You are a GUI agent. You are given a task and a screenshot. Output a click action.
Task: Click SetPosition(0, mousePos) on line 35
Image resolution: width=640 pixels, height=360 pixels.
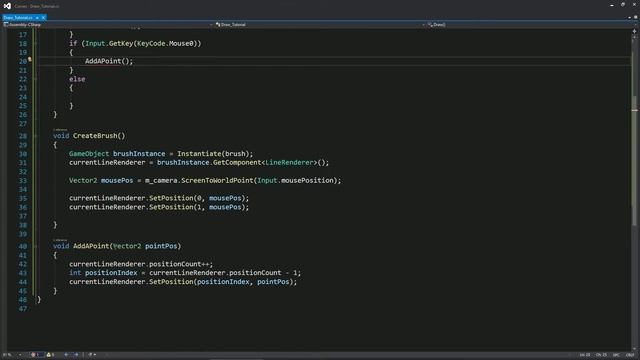point(197,198)
